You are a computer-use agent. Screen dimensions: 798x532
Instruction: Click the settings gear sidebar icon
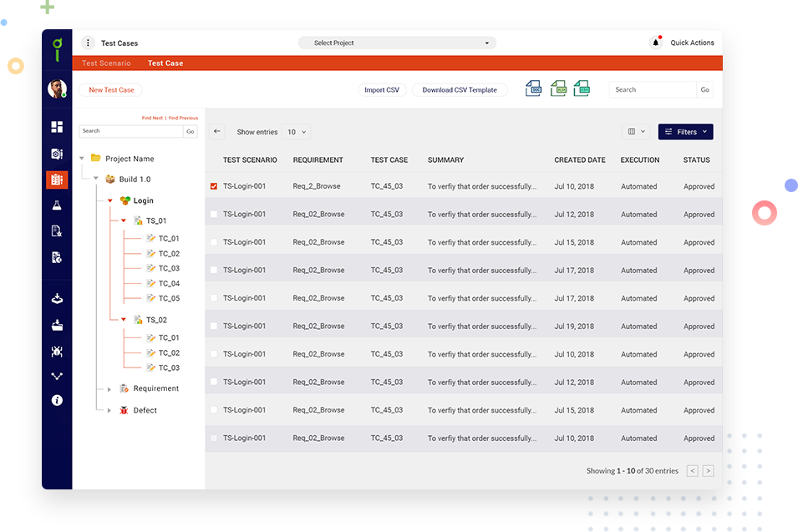point(57,154)
